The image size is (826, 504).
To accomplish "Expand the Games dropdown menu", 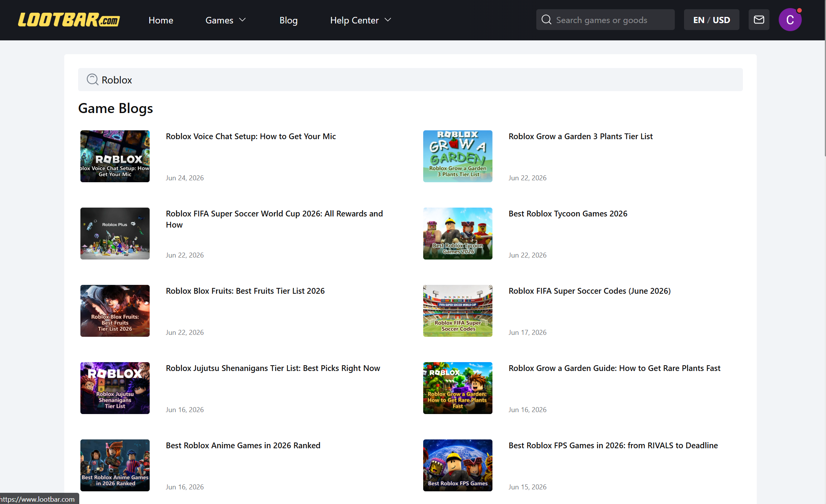I will [226, 20].
